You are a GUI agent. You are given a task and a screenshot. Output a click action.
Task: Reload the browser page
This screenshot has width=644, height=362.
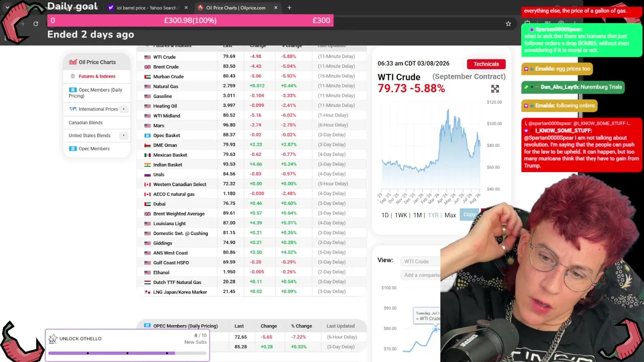(36, 24)
